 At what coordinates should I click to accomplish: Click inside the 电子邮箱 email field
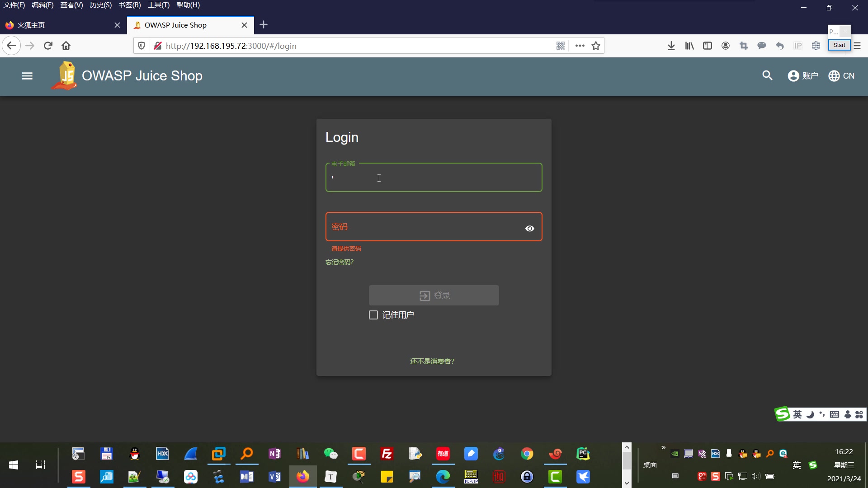(x=434, y=178)
